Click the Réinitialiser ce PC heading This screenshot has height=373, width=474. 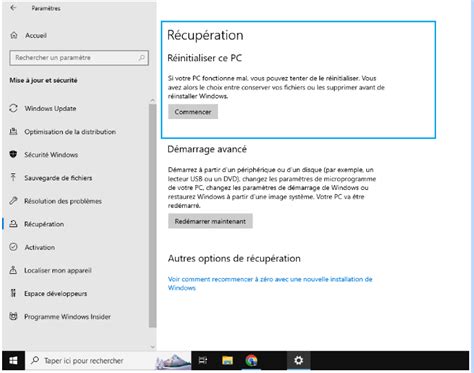coord(204,58)
